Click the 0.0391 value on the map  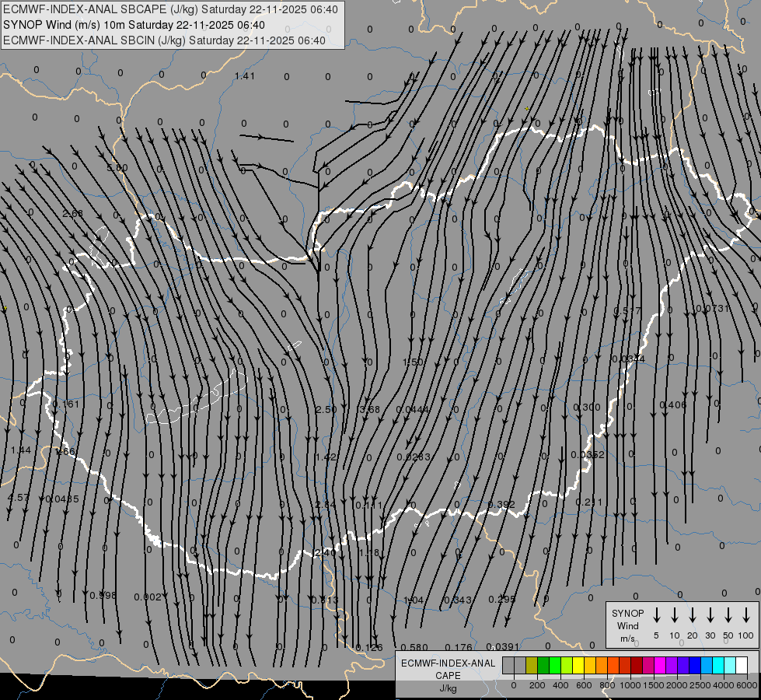click(503, 646)
